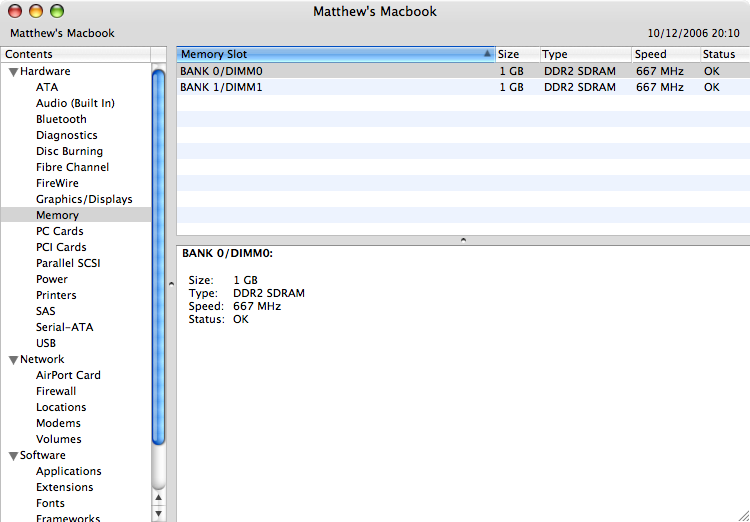Open PC Cards entry

click(x=60, y=231)
